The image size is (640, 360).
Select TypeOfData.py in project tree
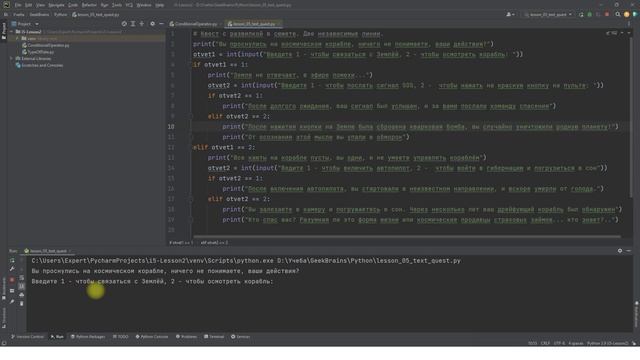38,52
